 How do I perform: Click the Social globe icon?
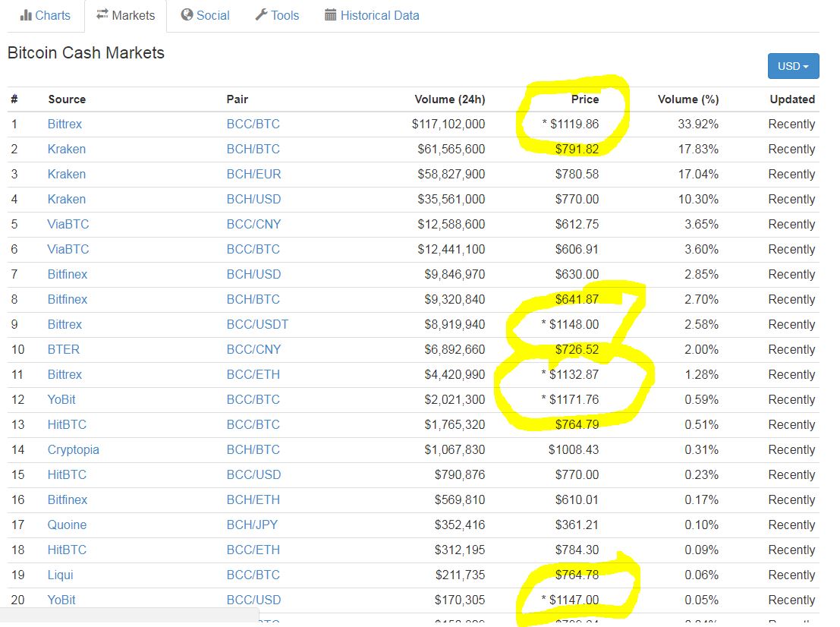(187, 15)
